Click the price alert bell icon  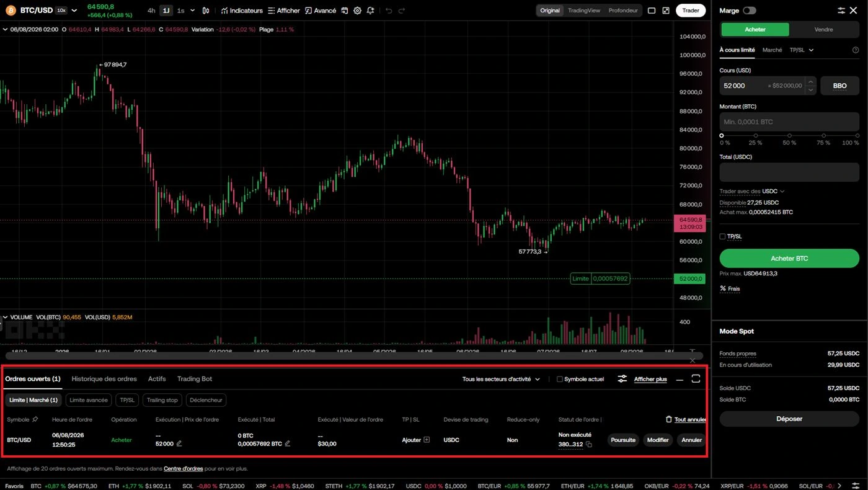370,11
